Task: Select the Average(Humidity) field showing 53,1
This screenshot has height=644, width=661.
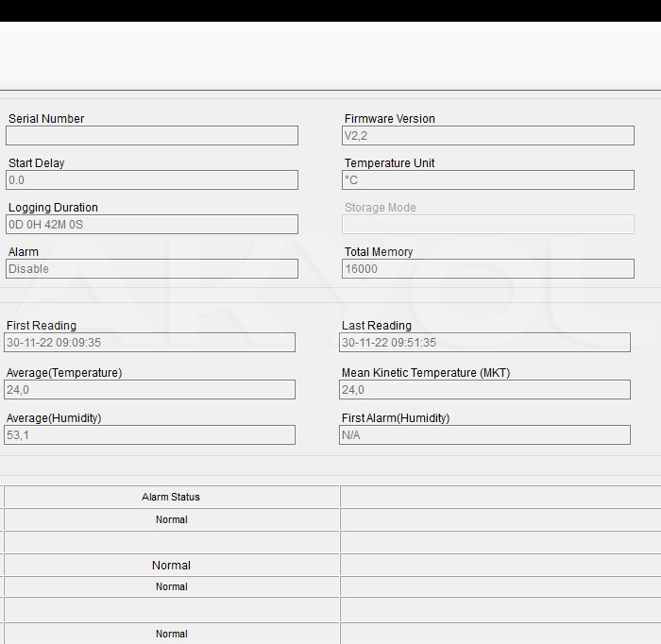Action: (x=150, y=435)
